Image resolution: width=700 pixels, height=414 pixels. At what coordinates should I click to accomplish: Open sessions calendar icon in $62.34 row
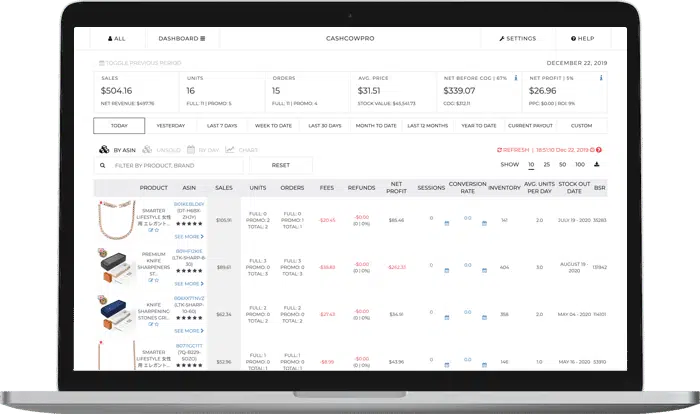pos(446,318)
